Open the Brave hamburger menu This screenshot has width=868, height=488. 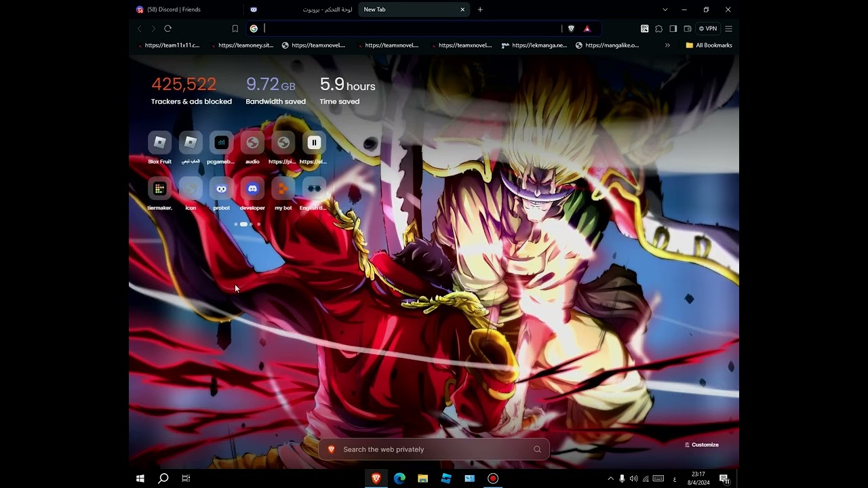(729, 28)
